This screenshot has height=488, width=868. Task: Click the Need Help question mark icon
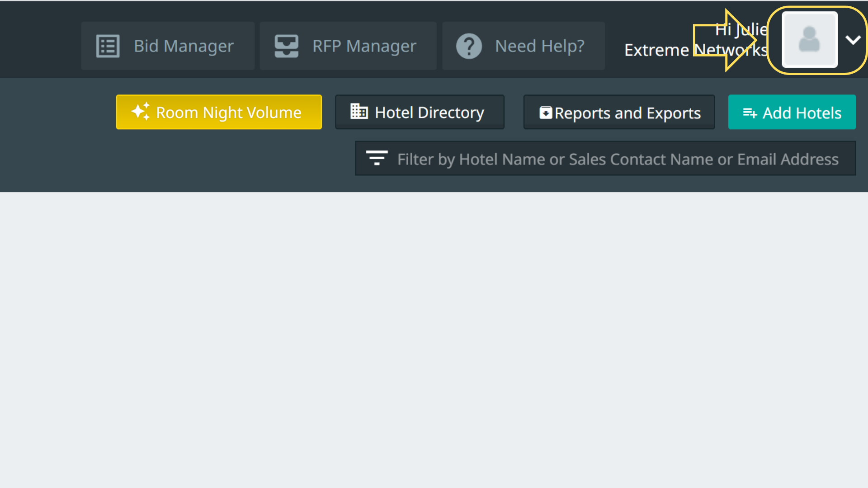pyautogui.click(x=469, y=46)
